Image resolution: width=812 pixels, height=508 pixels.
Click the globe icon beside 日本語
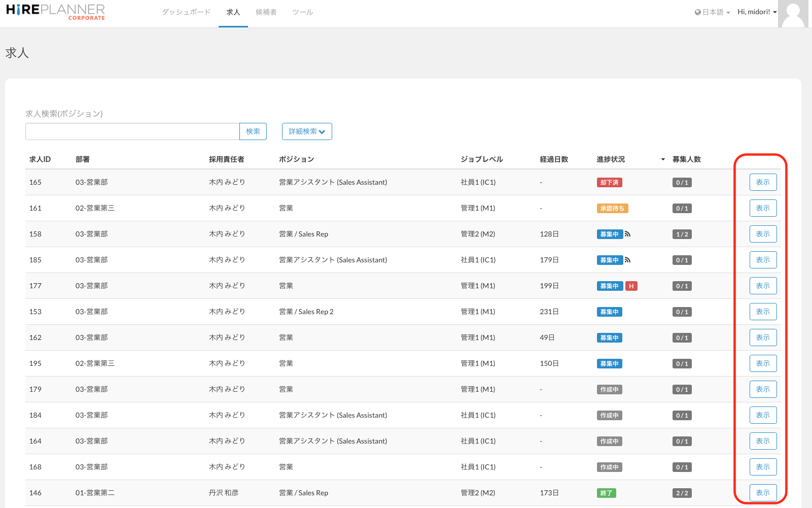(x=697, y=12)
